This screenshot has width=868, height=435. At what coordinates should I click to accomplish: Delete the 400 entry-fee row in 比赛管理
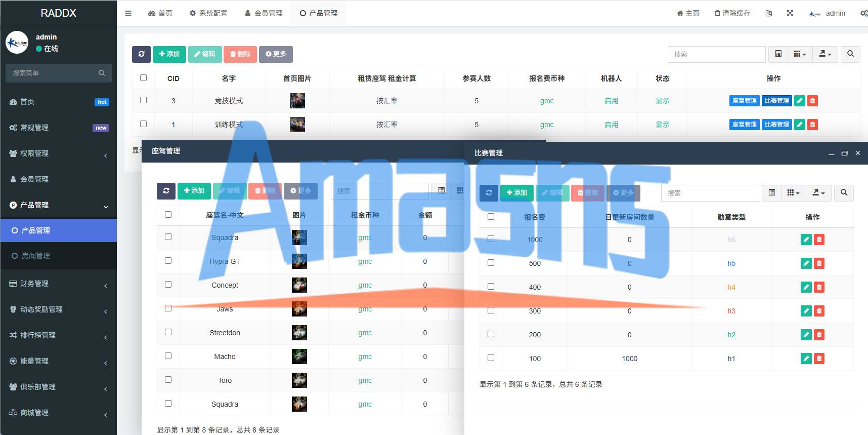click(x=819, y=287)
